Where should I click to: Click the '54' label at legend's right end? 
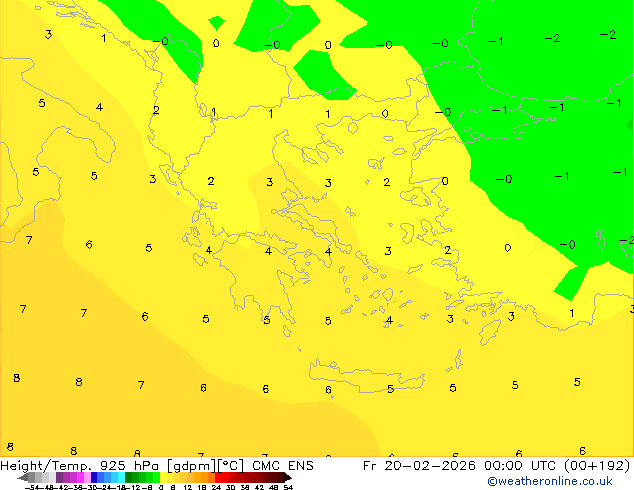point(288,488)
